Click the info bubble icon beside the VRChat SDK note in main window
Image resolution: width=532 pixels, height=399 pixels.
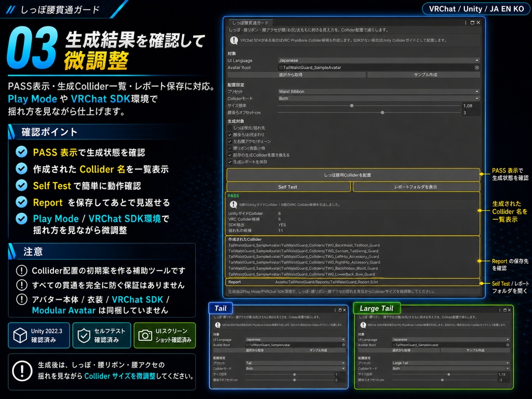[x=234, y=41]
